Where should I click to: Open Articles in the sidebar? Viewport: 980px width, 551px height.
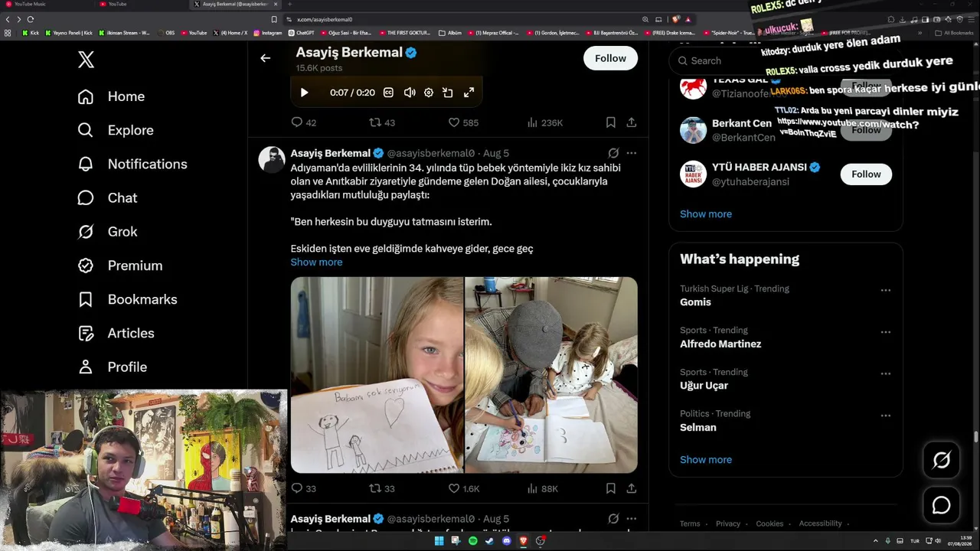tap(116, 333)
